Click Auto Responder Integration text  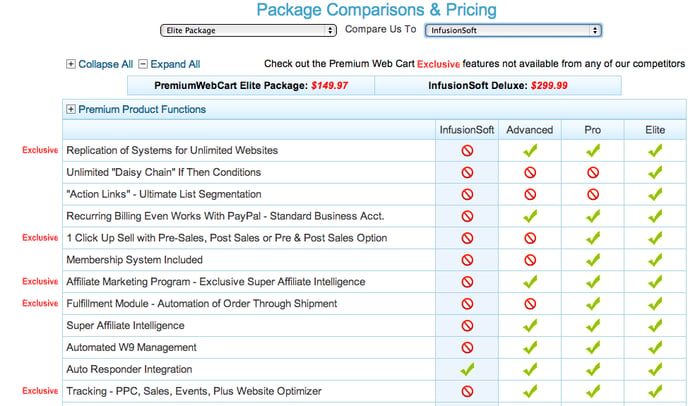(x=129, y=369)
